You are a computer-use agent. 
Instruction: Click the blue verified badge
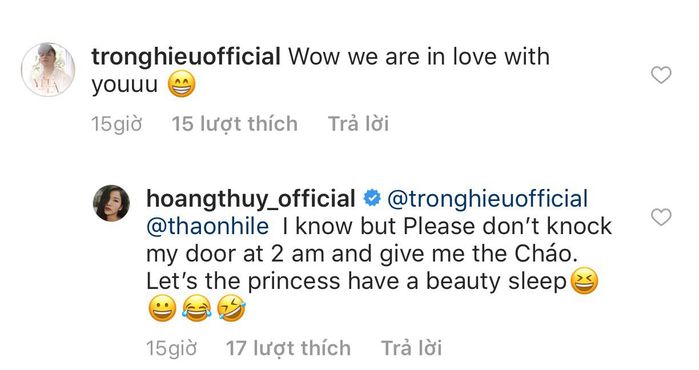coord(372,198)
